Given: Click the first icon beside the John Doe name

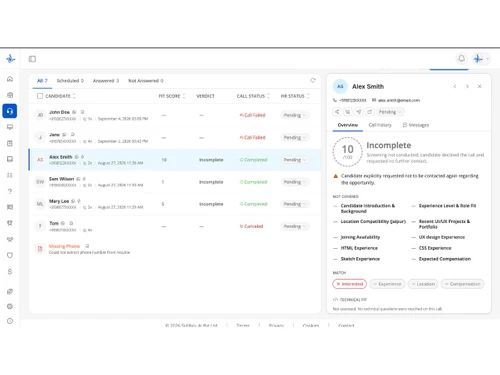Looking at the screenshot, I should [74, 112].
